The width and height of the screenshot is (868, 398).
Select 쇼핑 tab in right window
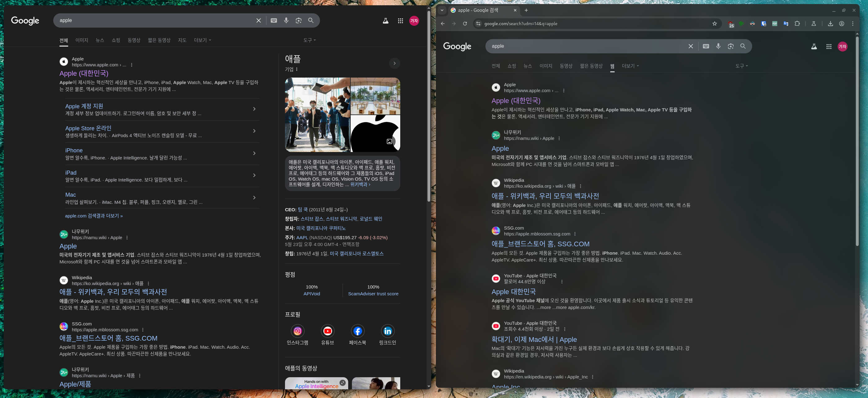[x=511, y=66]
